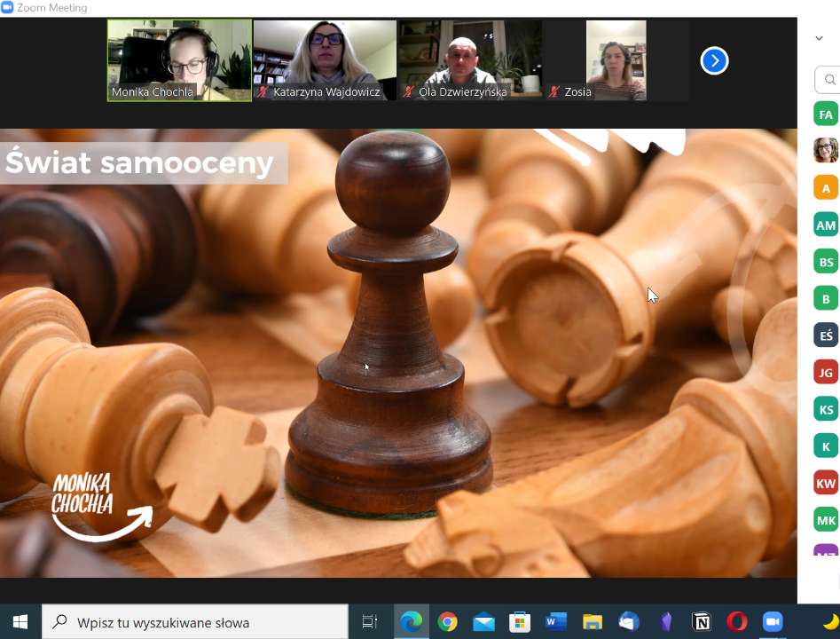Viewport: 840px width, 639px height.
Task: Select participant avatar BS
Action: click(826, 262)
